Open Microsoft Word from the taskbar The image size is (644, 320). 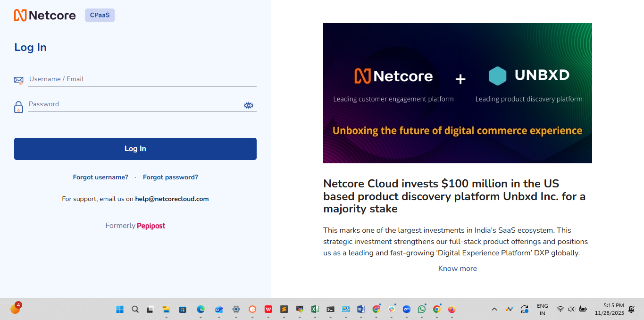click(x=361, y=309)
